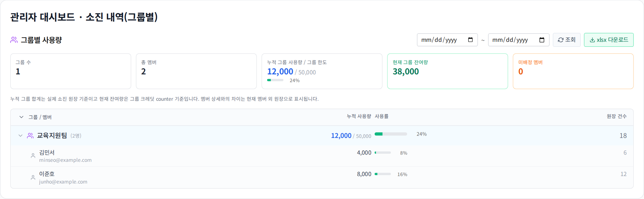Click the end date input field
This screenshot has width=644, height=199.
(x=518, y=40)
